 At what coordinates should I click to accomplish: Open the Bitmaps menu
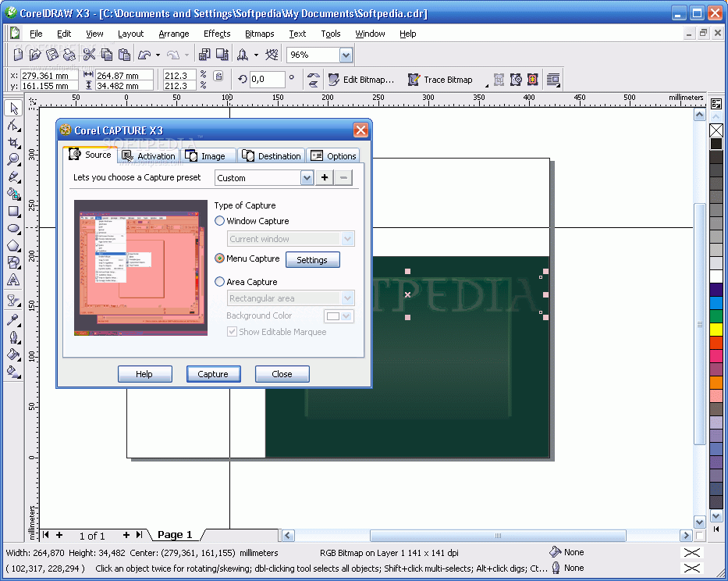click(x=260, y=34)
